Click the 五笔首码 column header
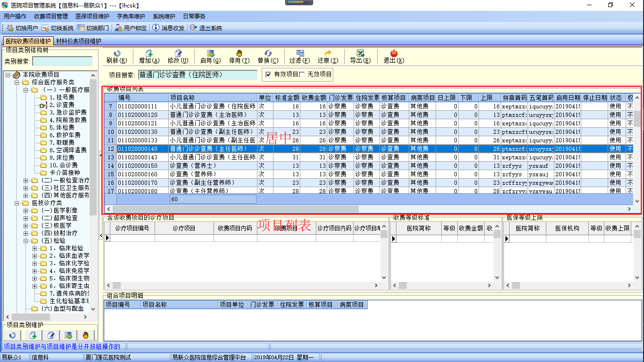This screenshot has height=362, width=644. (x=541, y=98)
